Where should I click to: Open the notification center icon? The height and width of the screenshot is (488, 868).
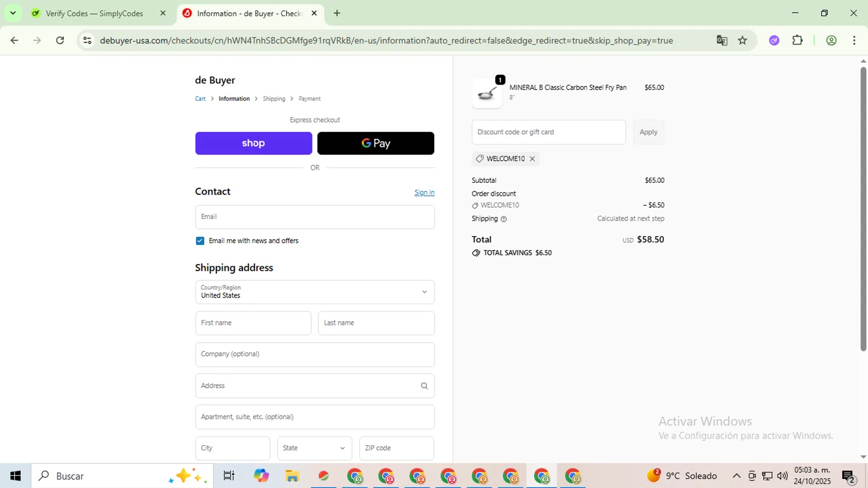point(849,476)
